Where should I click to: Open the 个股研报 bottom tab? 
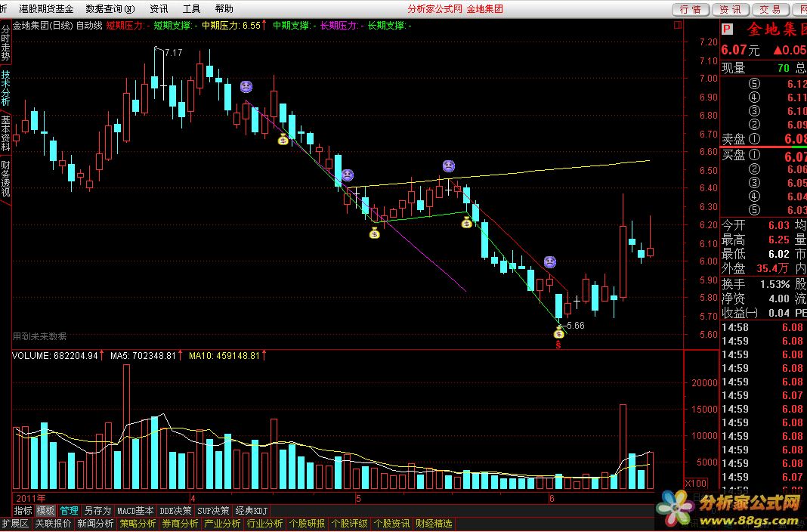tap(307, 523)
